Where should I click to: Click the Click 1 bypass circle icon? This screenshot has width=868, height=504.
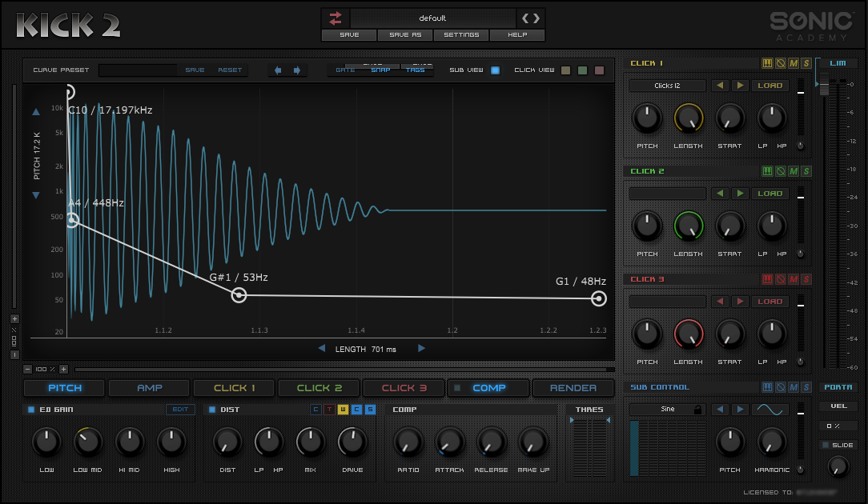(781, 64)
